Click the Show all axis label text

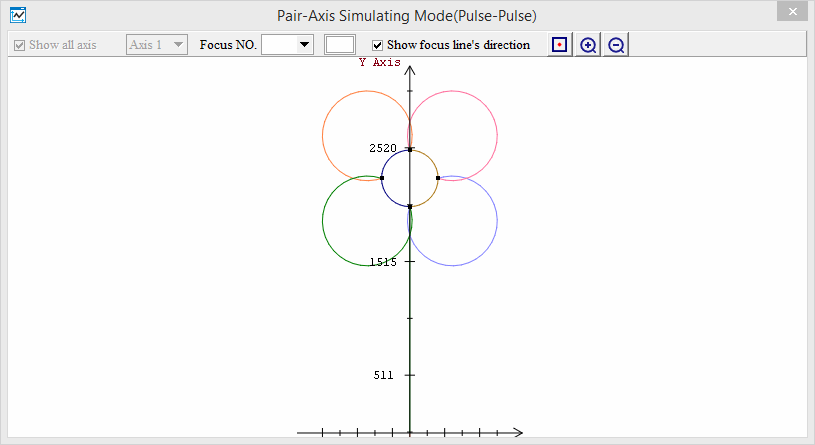[x=62, y=45]
